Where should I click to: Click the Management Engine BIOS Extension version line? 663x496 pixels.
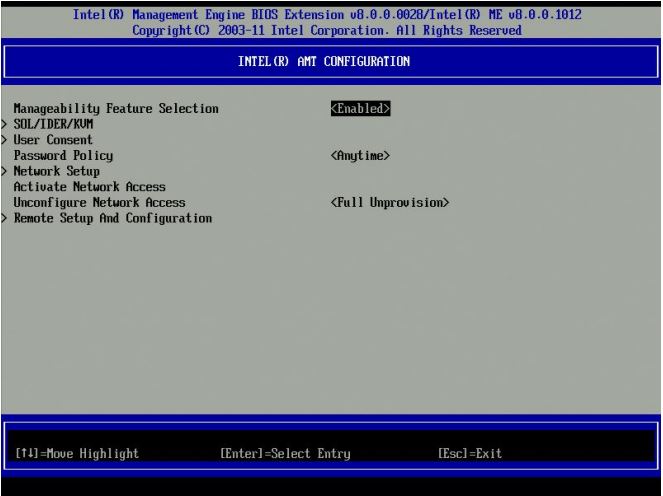tap(327, 15)
